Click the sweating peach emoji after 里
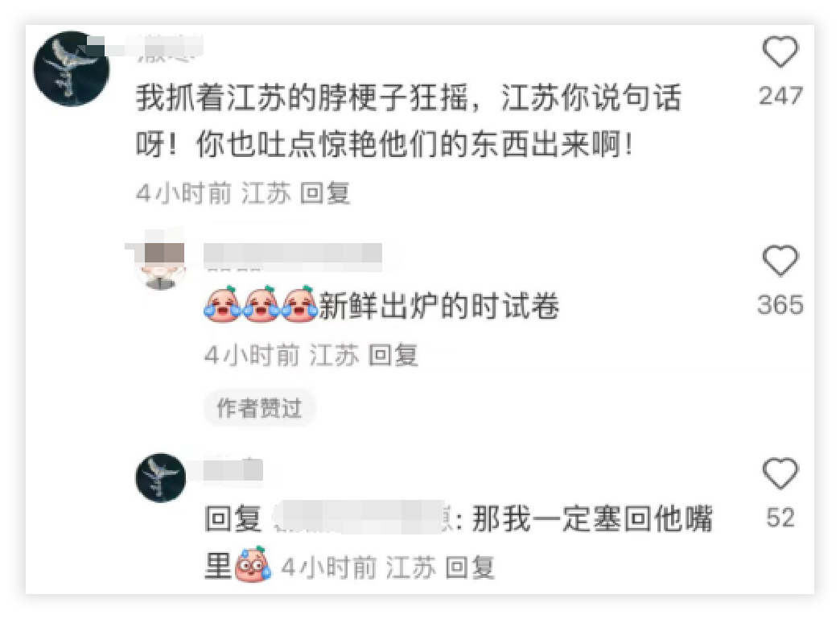This screenshot has height=619, width=840. pyautogui.click(x=253, y=564)
